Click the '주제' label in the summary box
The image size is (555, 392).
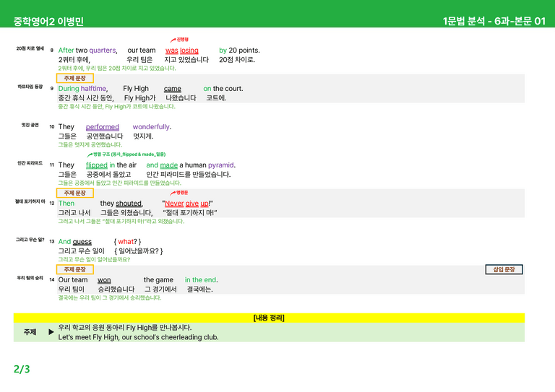(x=30, y=332)
